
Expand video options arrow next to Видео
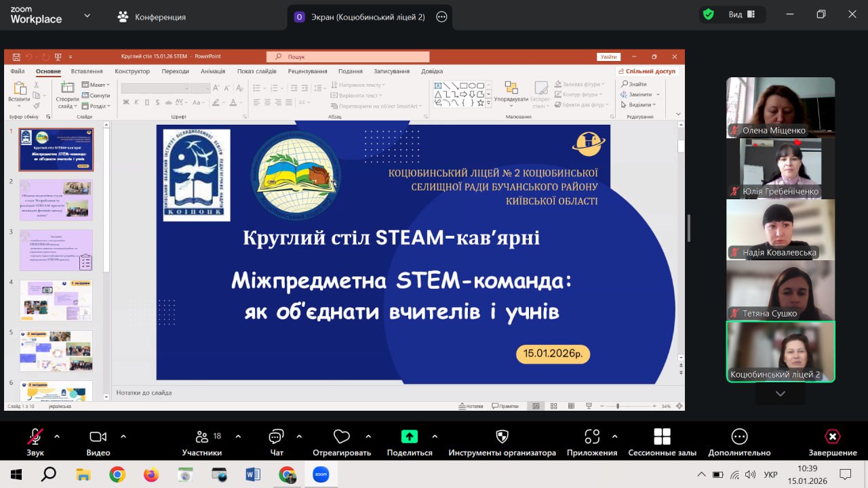point(123,436)
